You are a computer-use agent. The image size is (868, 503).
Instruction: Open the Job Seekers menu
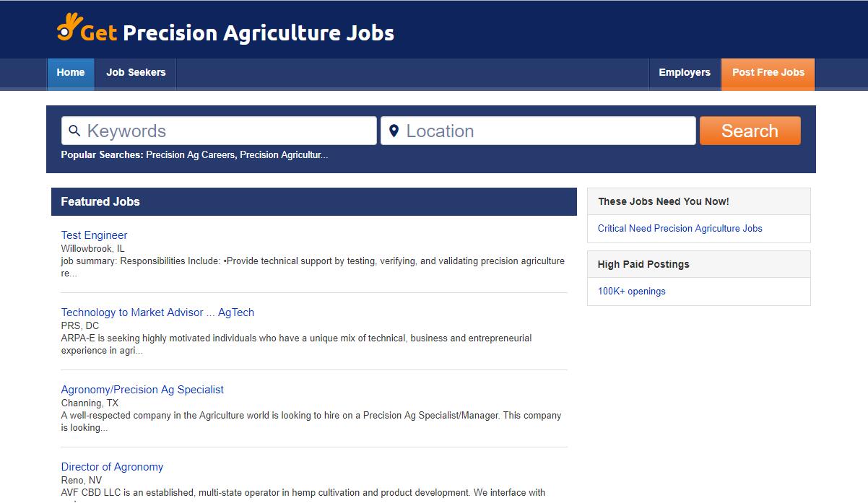coord(136,72)
